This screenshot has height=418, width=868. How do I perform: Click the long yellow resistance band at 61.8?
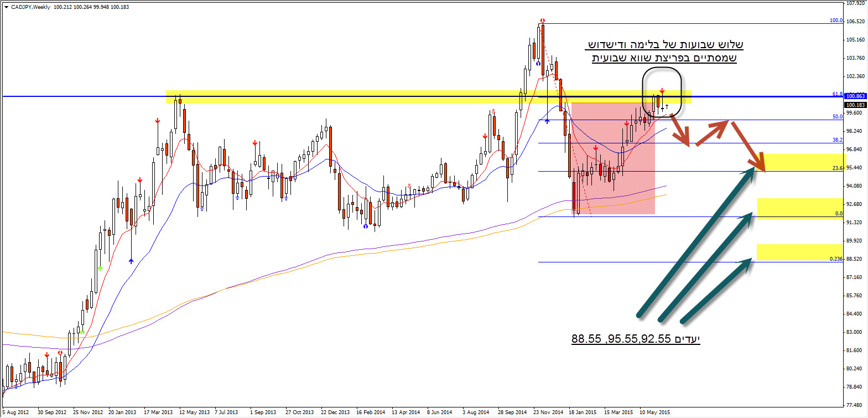click(x=354, y=97)
